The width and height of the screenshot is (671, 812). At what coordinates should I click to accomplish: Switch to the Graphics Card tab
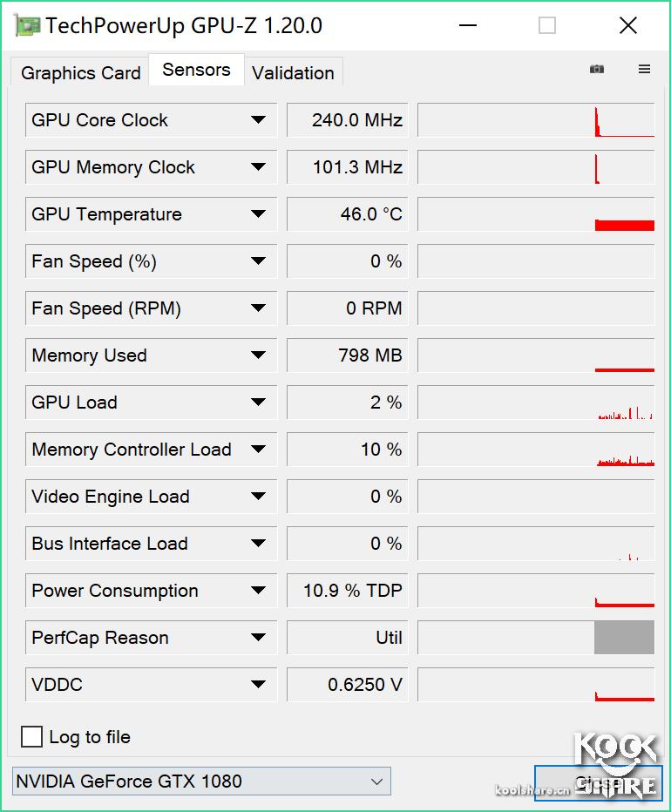(x=79, y=73)
